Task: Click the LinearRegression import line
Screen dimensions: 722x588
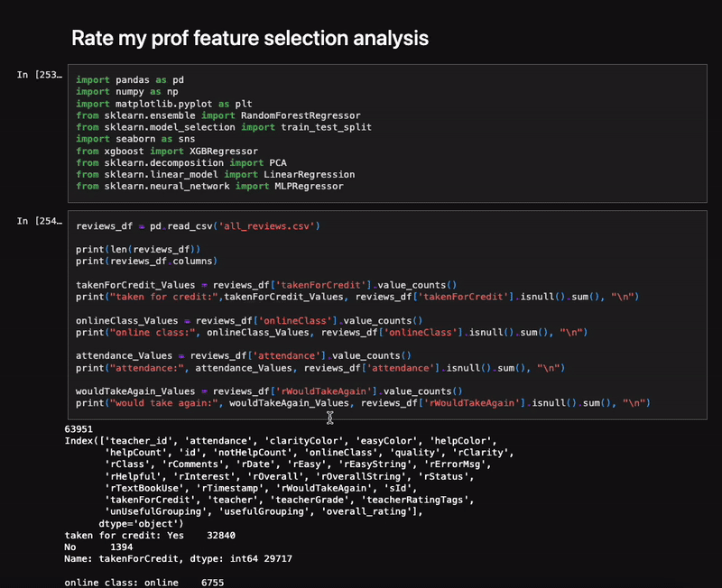Action: [216, 174]
